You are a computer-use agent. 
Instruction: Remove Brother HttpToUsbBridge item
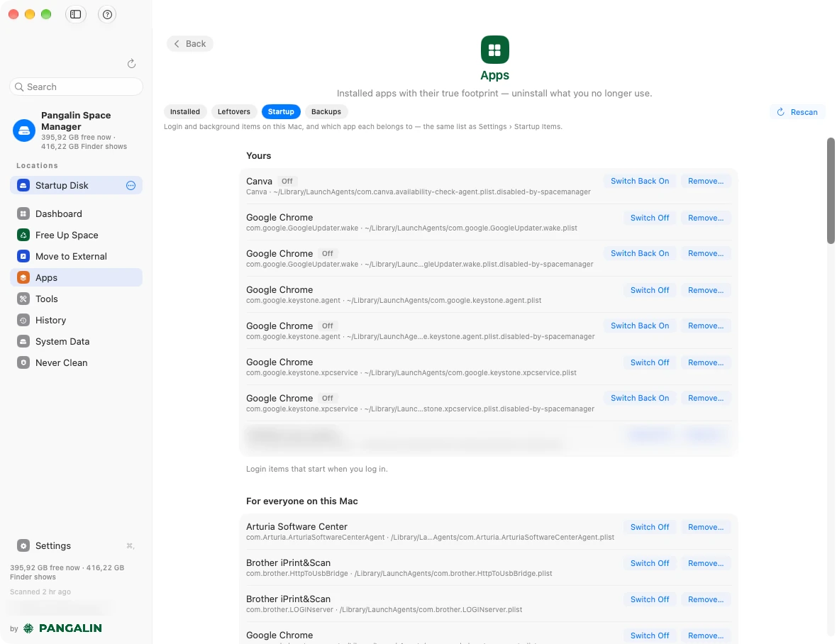(706, 563)
